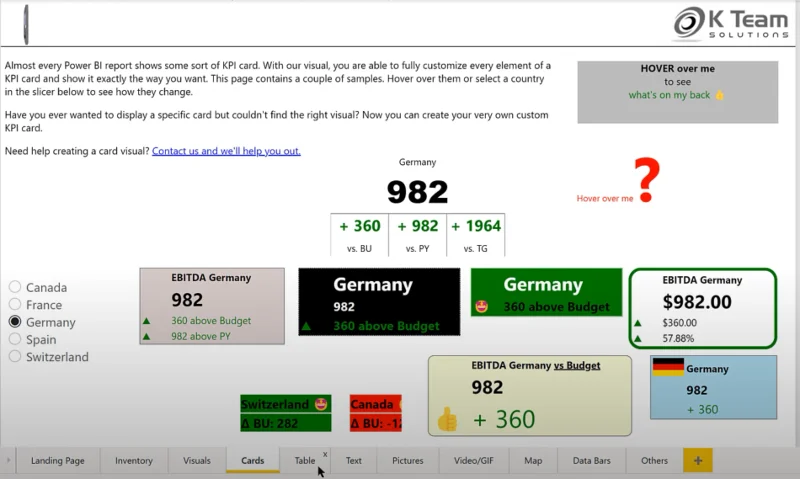Viewport: 800px width, 479px height.
Task: Open the Visuals tab
Action: 197,460
